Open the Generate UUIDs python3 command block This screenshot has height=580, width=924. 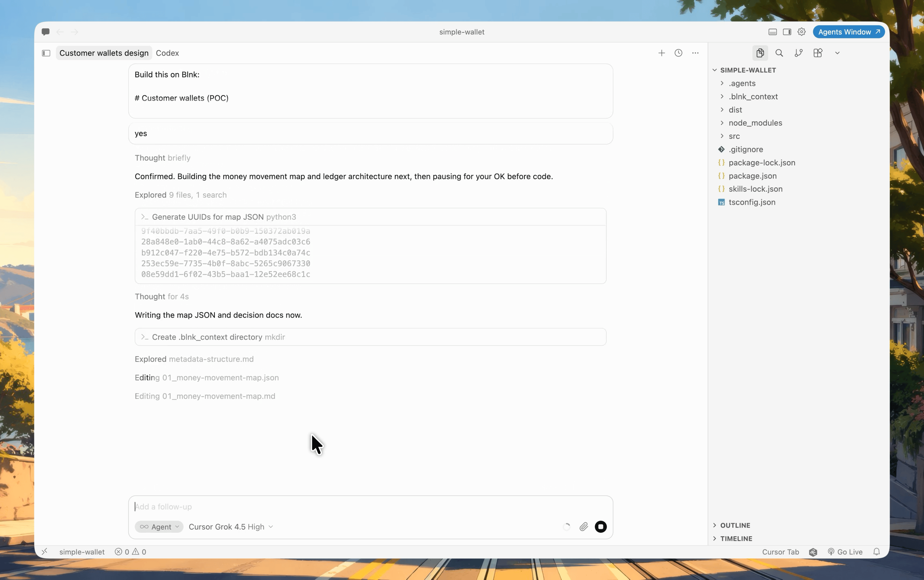click(x=371, y=217)
